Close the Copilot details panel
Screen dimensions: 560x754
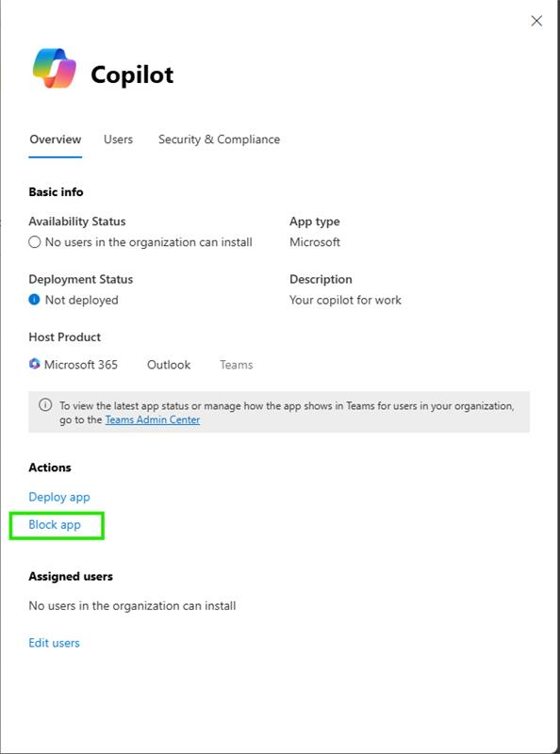(536, 21)
